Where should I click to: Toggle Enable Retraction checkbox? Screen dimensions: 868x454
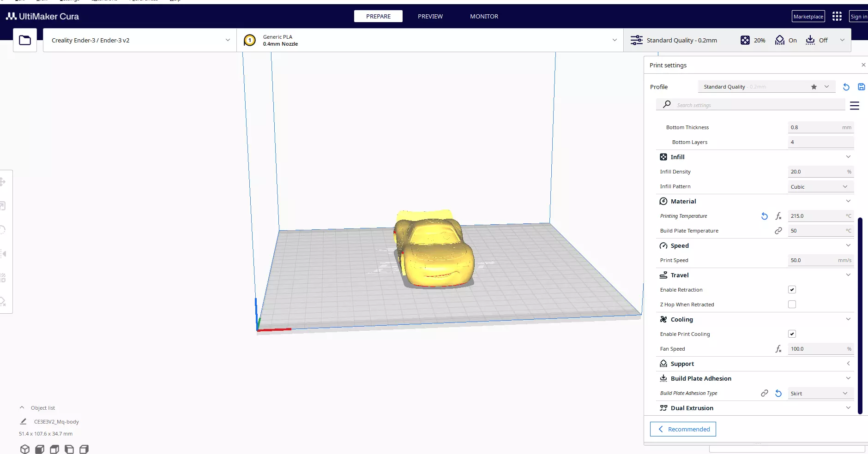click(x=792, y=290)
